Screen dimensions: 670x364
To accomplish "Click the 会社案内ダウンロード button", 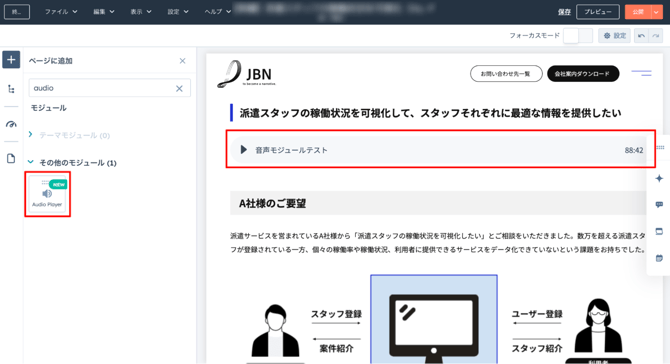I will tap(583, 73).
